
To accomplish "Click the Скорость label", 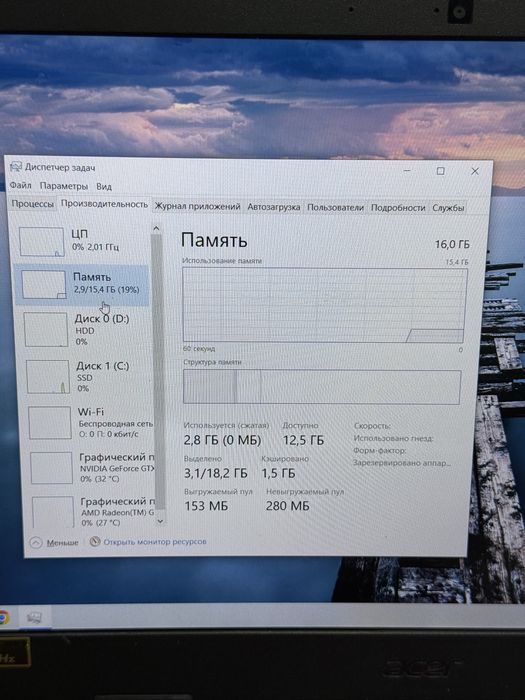I will [x=372, y=426].
